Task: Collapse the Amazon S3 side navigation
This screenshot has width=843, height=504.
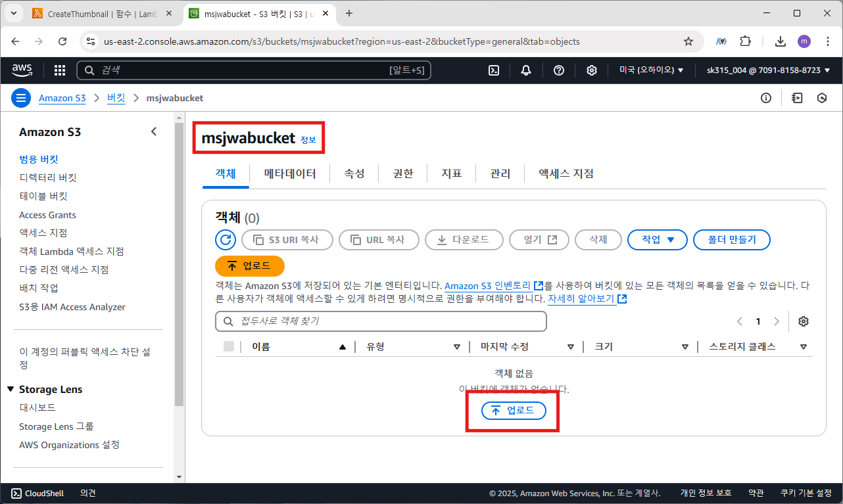Action: [x=154, y=131]
